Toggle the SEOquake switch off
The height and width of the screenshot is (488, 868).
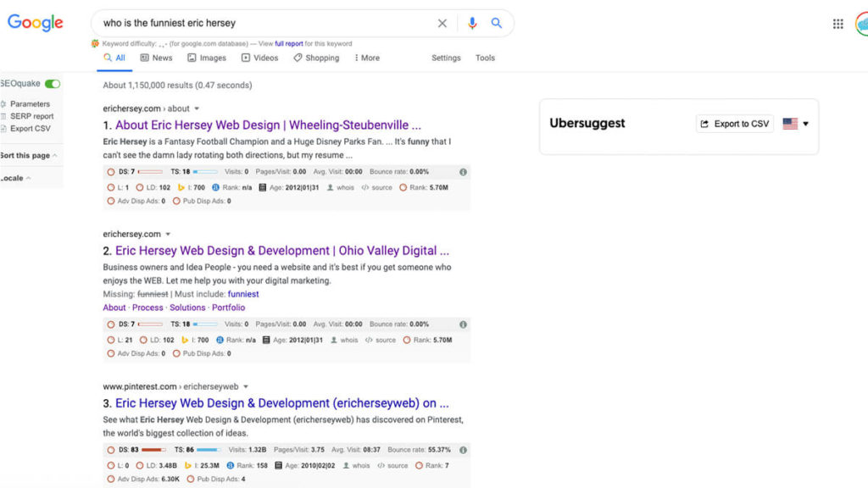(x=53, y=84)
